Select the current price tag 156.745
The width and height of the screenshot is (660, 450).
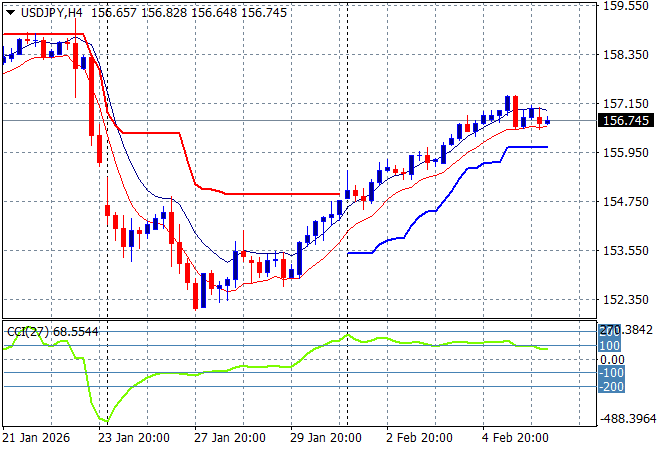[626, 120]
